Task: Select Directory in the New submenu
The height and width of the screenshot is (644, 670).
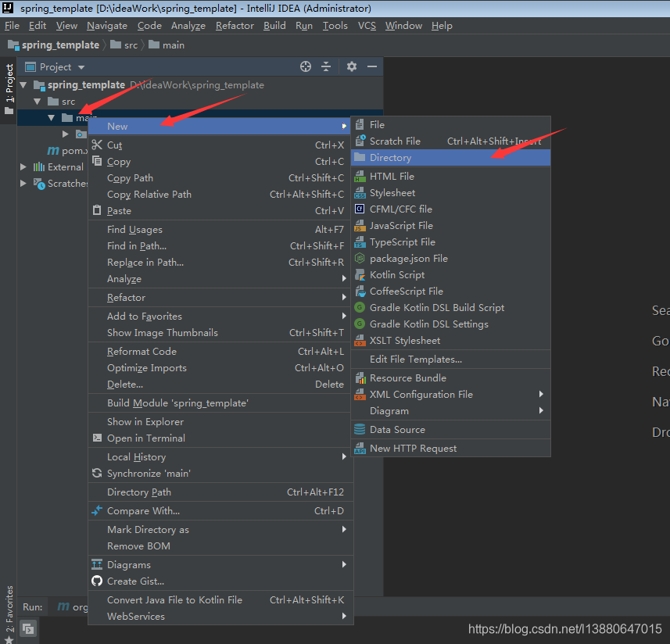Action: click(x=450, y=158)
